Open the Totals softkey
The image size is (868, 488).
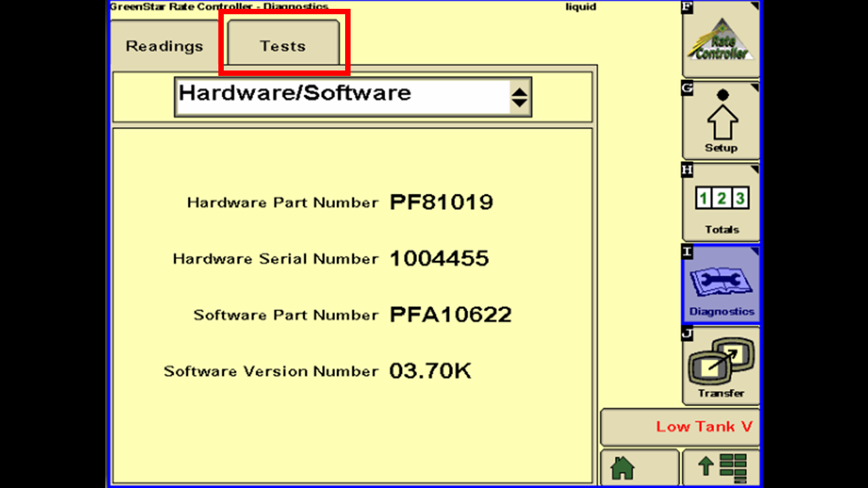721,203
